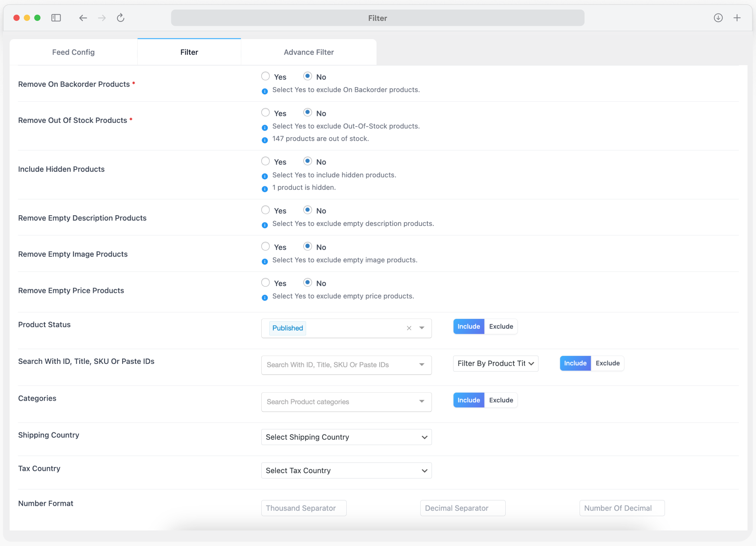Select Yes for Remove Out Of Stock Products
Screen dimensions: 756x546
[265, 112]
